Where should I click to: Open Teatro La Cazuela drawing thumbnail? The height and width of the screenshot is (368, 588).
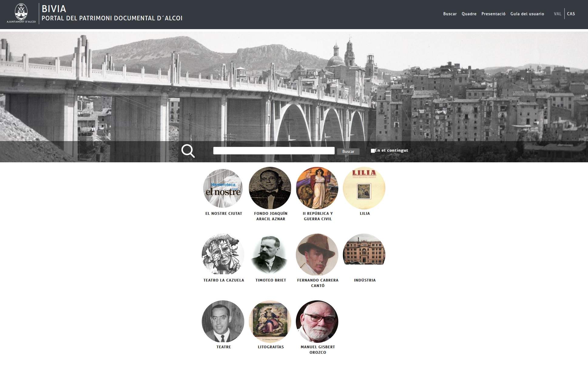[223, 254]
